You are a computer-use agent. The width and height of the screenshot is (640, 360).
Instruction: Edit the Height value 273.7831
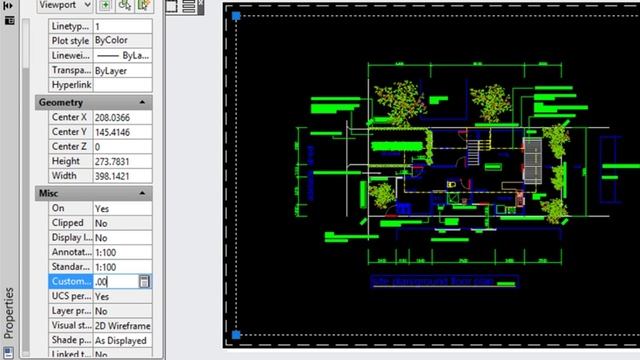[x=122, y=162]
